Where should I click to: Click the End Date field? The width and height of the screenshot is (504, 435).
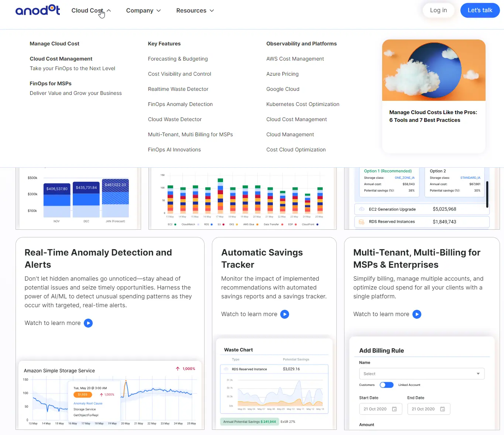[x=429, y=409]
